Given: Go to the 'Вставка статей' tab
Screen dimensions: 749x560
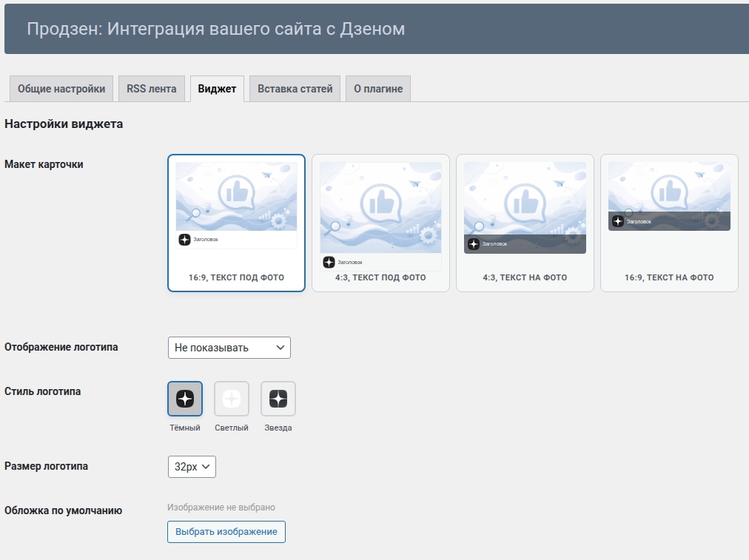Looking at the screenshot, I should (x=295, y=89).
